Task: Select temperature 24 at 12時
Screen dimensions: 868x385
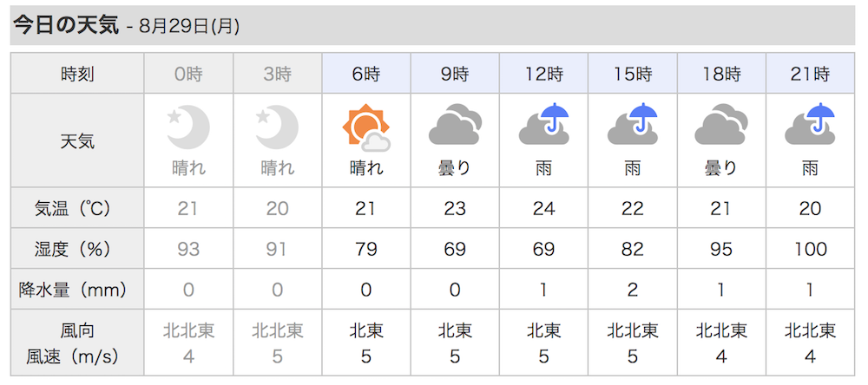Action: pyautogui.click(x=543, y=208)
